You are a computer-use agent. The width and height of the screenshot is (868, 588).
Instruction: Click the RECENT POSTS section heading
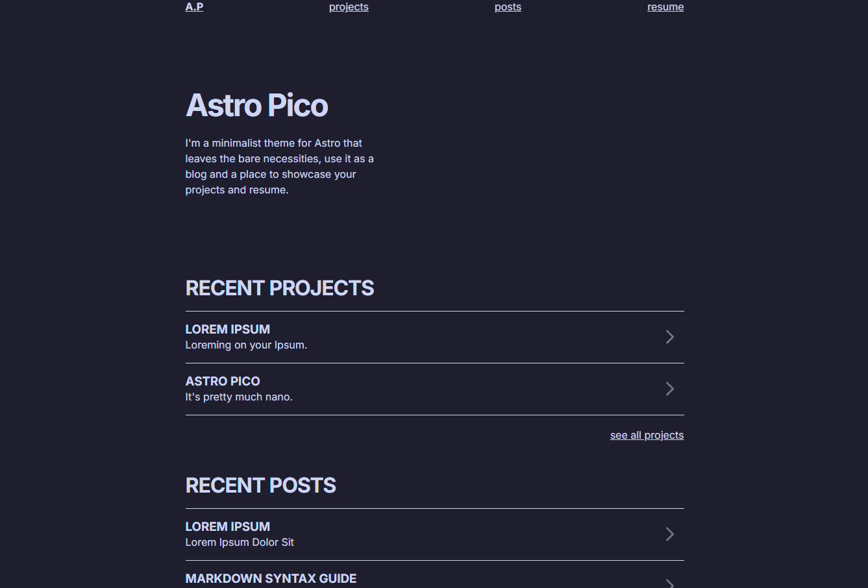260,485
